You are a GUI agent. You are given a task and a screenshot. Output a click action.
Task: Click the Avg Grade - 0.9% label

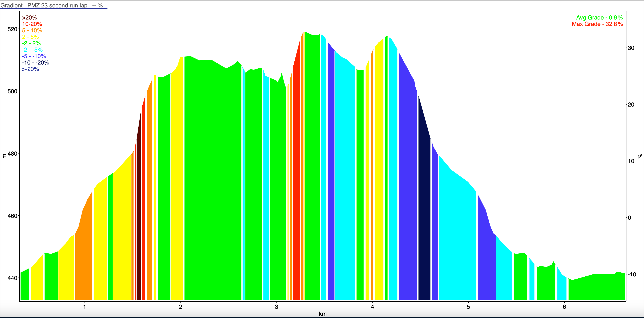click(x=599, y=18)
